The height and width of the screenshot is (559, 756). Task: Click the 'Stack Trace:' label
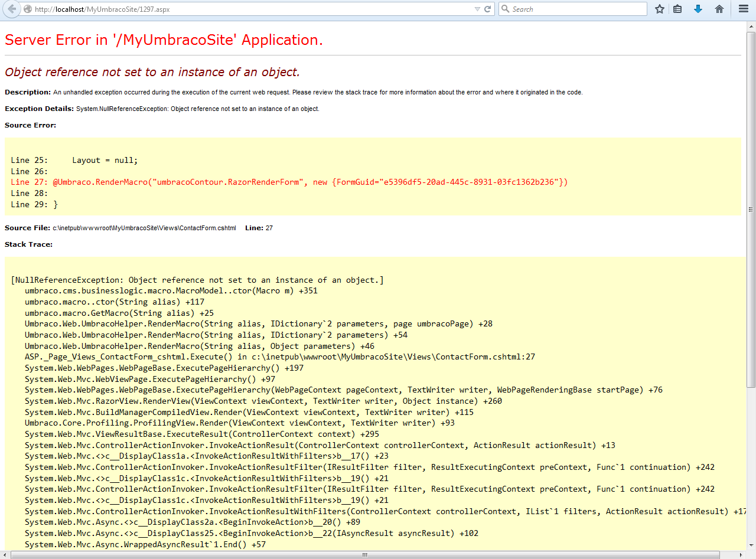tap(28, 244)
